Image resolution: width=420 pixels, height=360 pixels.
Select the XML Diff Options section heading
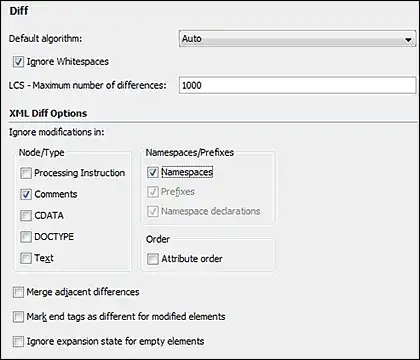[x=48, y=113]
